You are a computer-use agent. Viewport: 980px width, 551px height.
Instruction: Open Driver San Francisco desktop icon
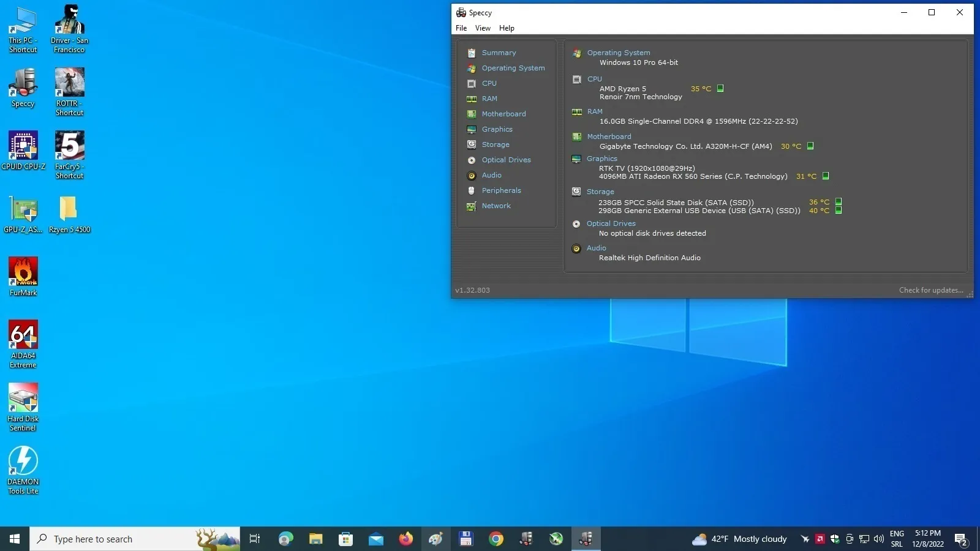point(69,29)
